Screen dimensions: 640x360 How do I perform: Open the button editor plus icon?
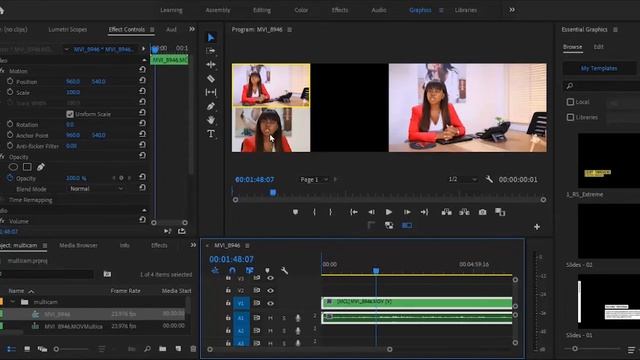click(x=537, y=227)
